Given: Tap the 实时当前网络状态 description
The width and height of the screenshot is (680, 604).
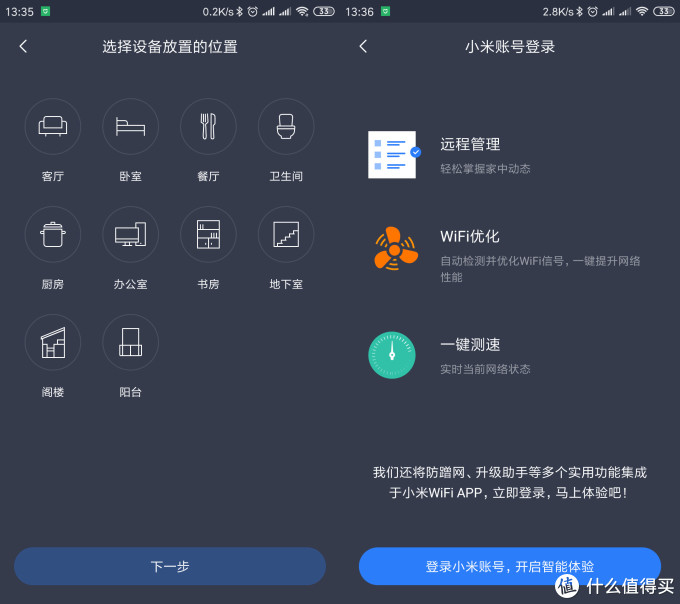Looking at the screenshot, I should pyautogui.click(x=485, y=369).
